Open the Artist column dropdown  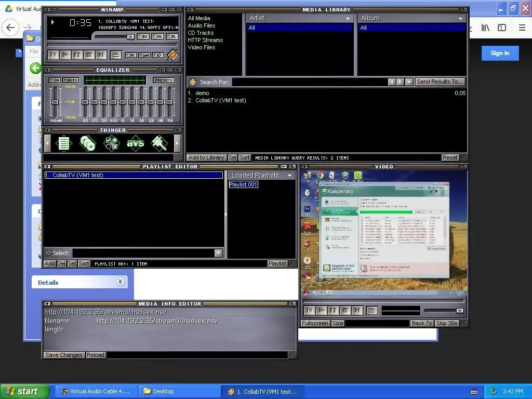coord(348,18)
